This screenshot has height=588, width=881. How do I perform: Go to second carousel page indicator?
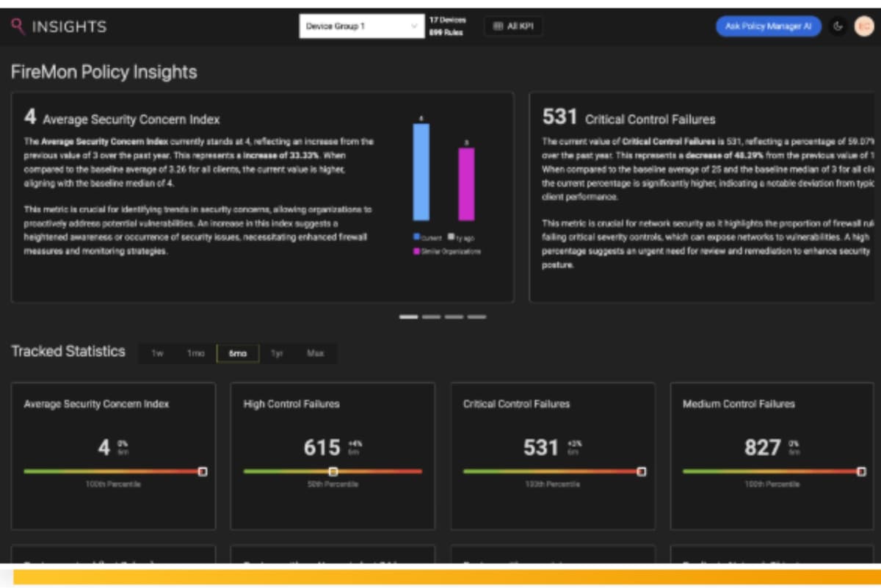431,317
